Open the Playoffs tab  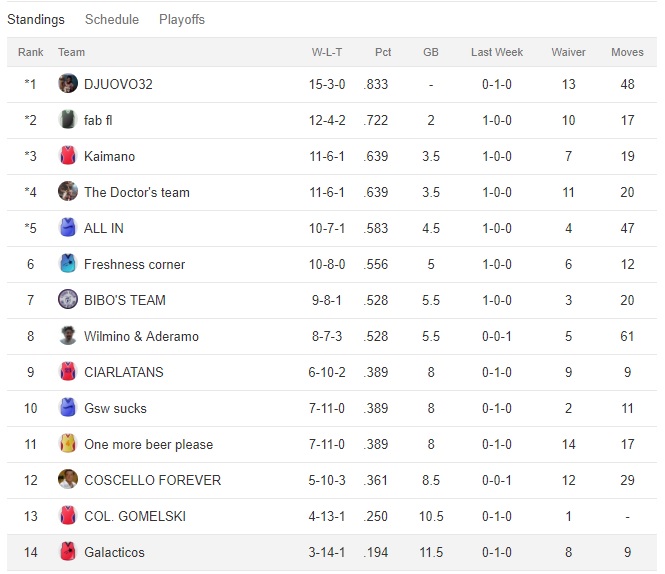tap(182, 20)
